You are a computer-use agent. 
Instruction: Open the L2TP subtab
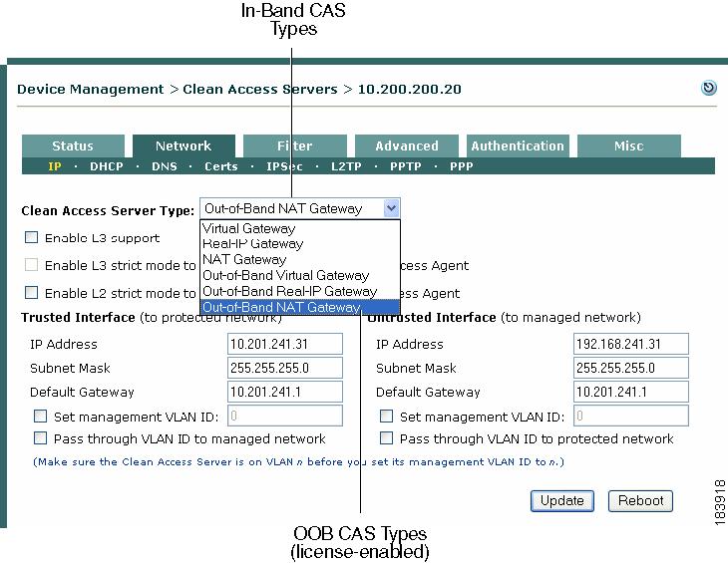346,166
